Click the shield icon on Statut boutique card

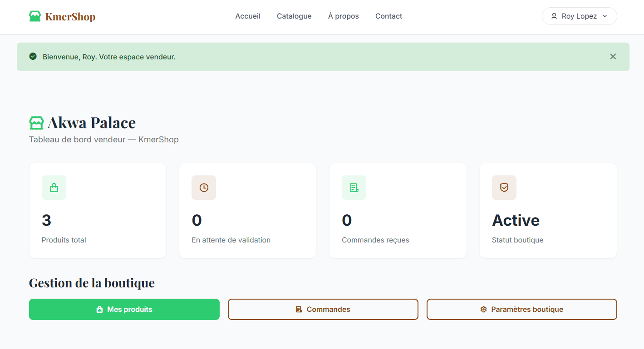[504, 188]
